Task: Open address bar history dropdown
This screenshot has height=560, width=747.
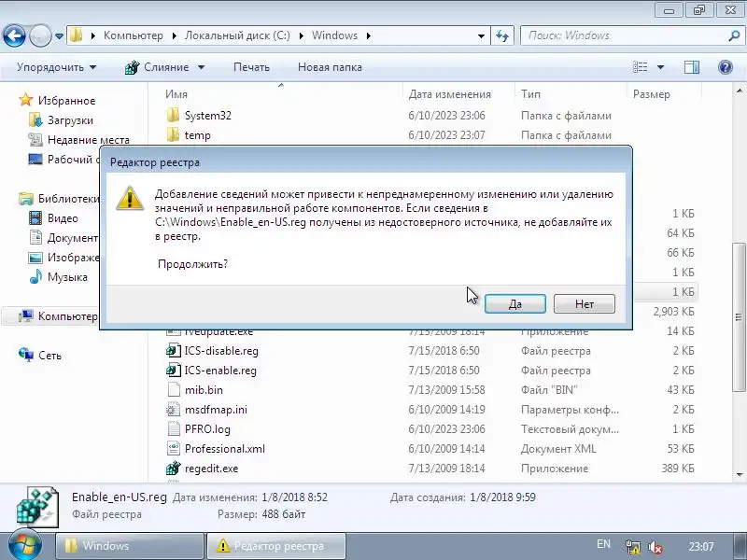Action: (481, 35)
